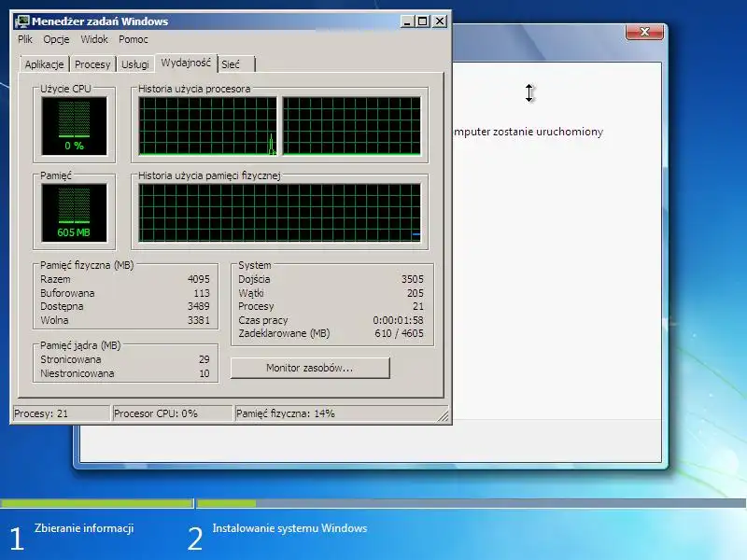Click the Pamięć fizyczna (MB) group label

[87, 265]
